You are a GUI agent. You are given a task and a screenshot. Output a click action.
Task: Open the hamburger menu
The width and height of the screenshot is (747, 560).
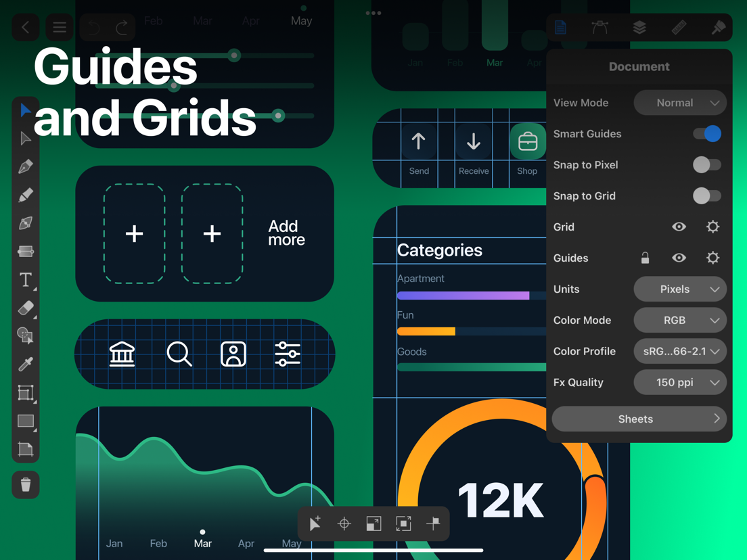tap(60, 27)
